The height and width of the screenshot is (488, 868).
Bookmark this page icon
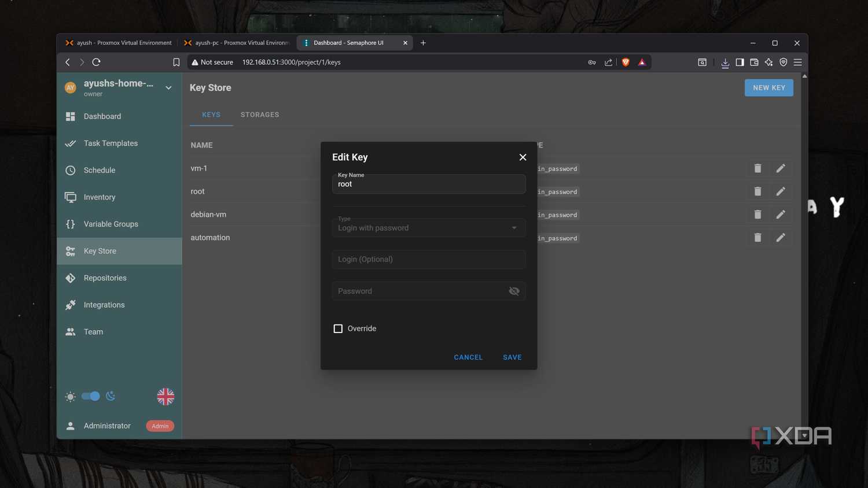pyautogui.click(x=176, y=62)
